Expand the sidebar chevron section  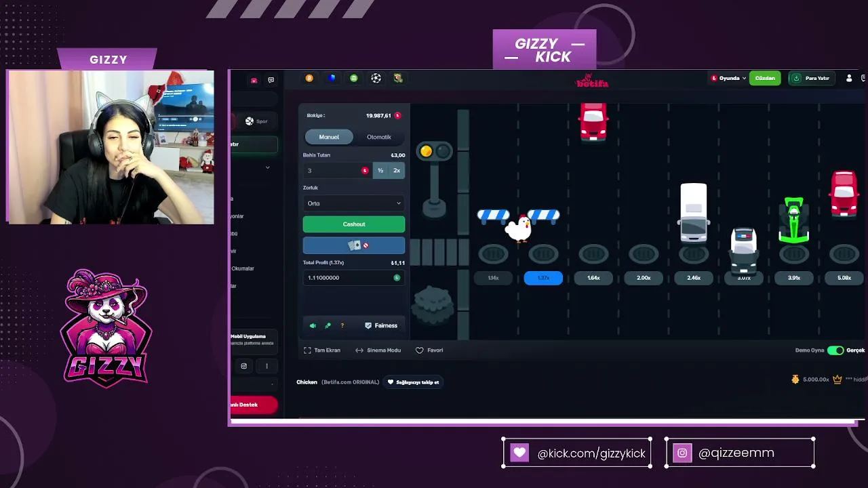267,167
